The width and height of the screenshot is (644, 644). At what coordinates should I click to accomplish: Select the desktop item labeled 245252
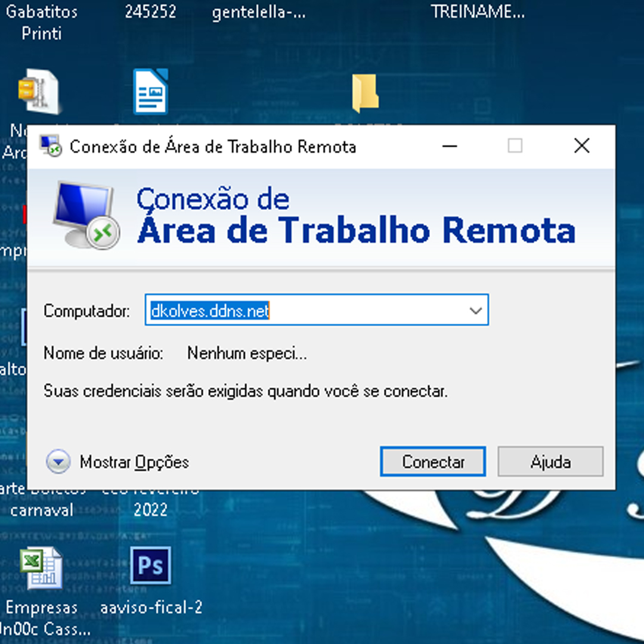click(x=150, y=13)
